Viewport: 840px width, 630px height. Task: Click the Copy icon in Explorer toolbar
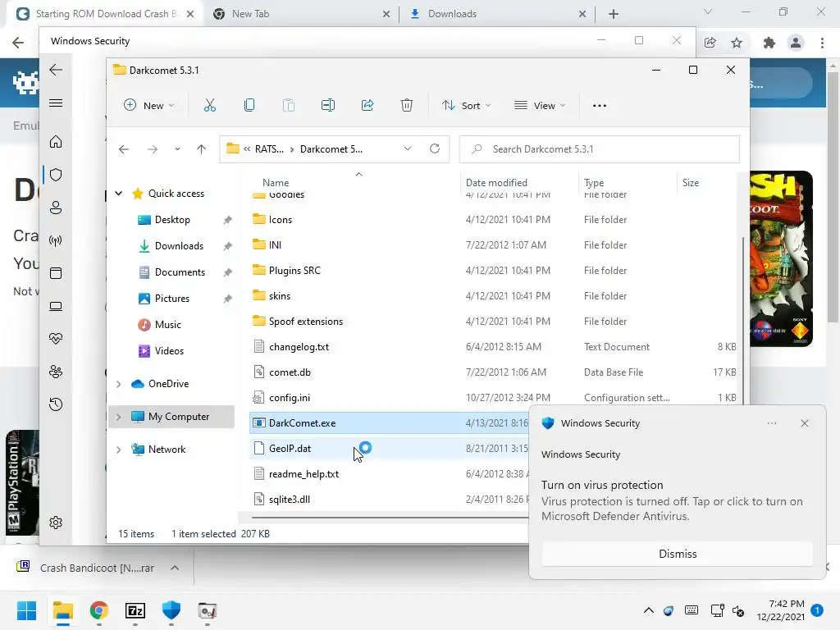pyautogui.click(x=249, y=106)
